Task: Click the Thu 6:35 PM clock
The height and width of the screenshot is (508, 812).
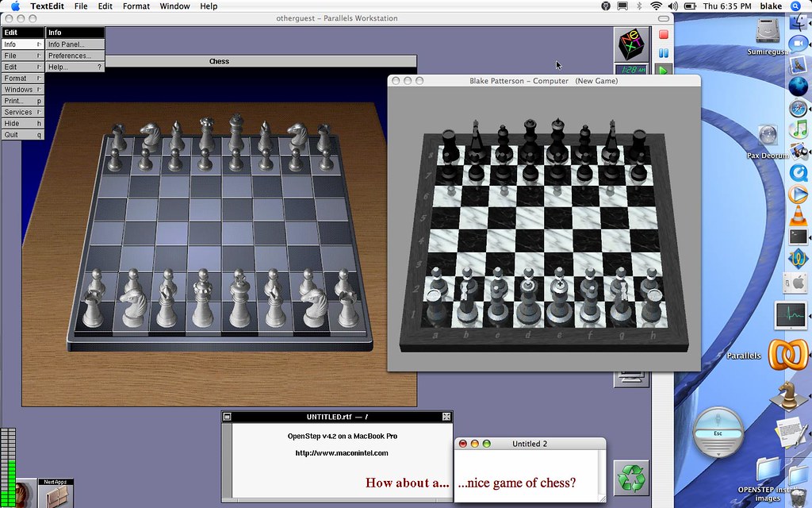Action: pyautogui.click(x=727, y=6)
